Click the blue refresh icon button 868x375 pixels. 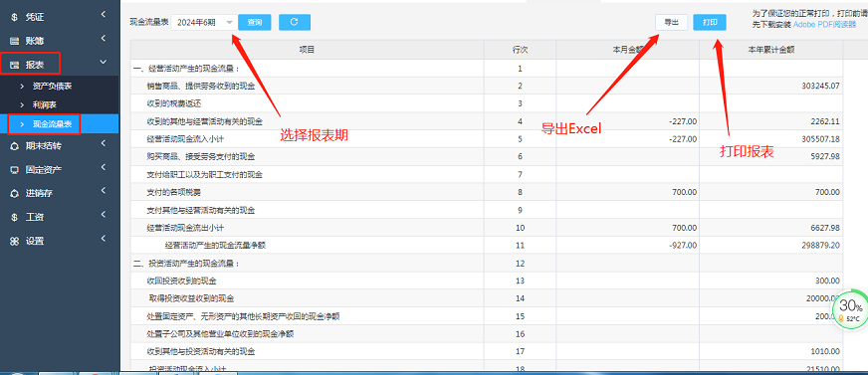pyautogui.click(x=295, y=22)
